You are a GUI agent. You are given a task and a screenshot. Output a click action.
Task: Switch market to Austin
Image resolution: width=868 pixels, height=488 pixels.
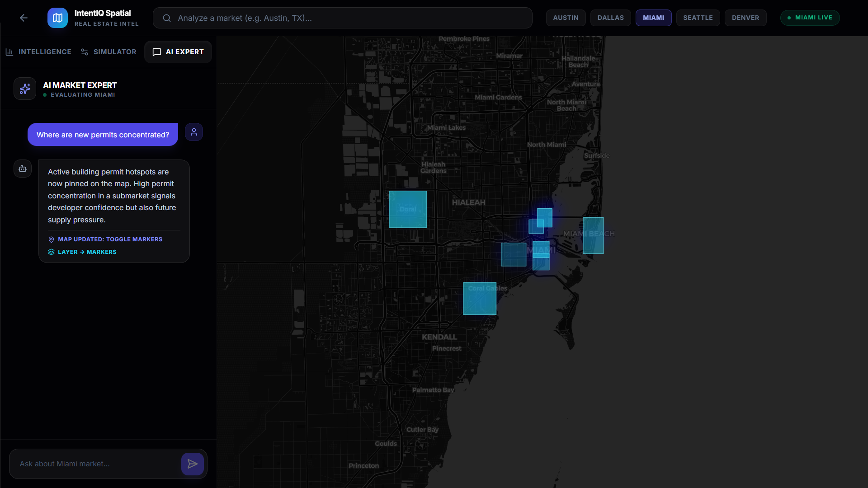(x=566, y=18)
